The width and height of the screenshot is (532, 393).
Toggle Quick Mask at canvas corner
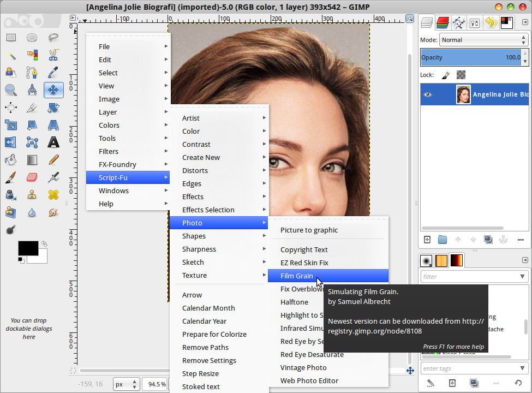coord(73,371)
